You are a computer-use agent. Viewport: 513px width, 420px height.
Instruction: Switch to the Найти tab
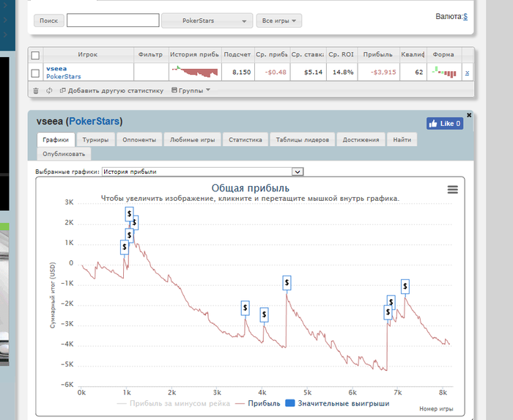[x=402, y=140]
